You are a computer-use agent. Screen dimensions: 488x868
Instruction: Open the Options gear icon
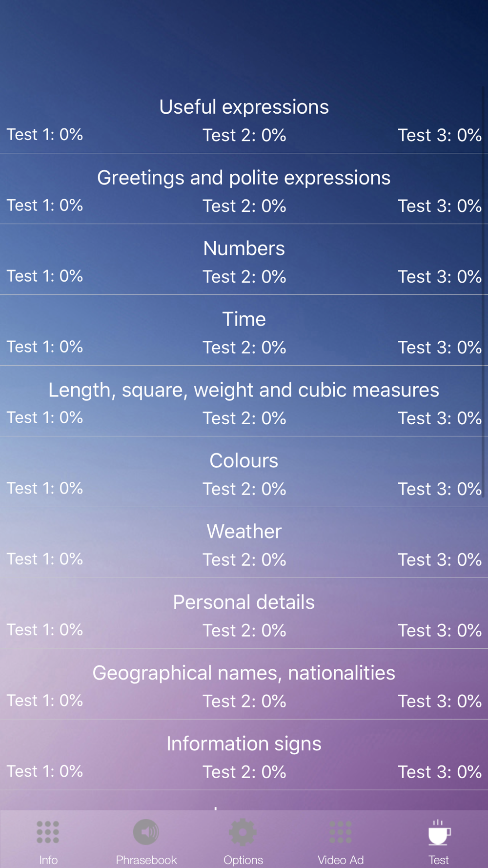point(243,832)
